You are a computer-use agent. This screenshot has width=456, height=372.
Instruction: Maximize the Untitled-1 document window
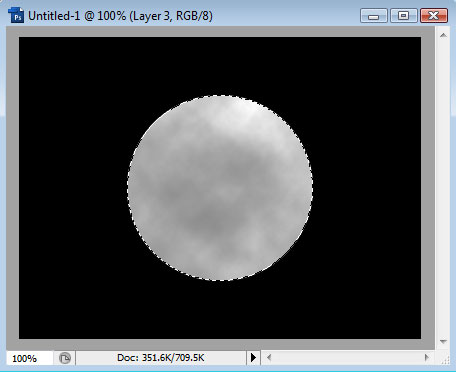tap(403, 16)
